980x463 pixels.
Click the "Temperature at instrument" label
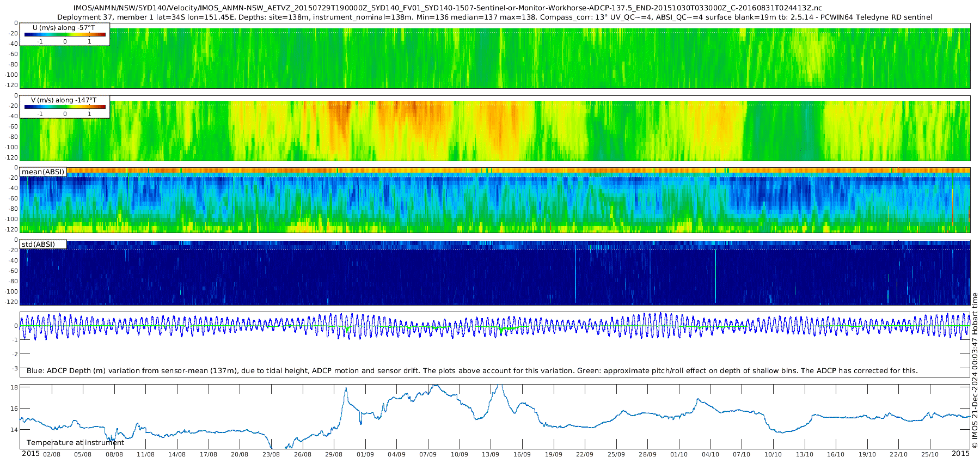point(75,442)
